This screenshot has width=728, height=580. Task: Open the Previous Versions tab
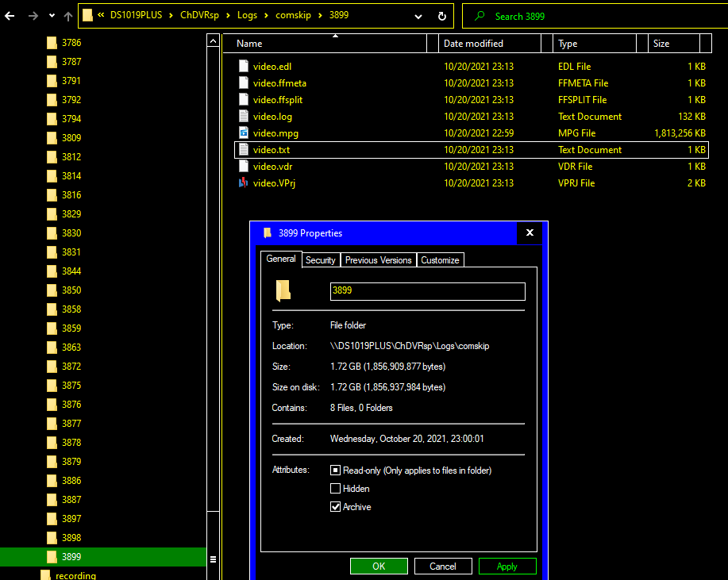click(x=378, y=260)
